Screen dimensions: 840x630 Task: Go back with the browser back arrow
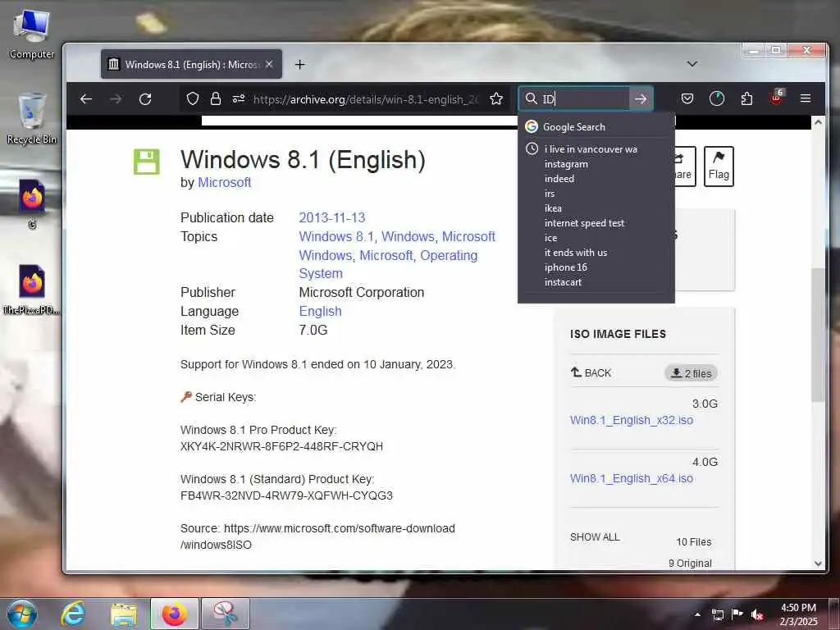(x=85, y=99)
